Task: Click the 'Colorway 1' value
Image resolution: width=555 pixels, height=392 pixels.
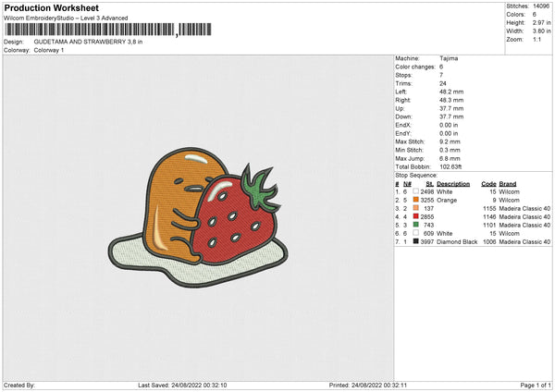Action: [x=49, y=50]
